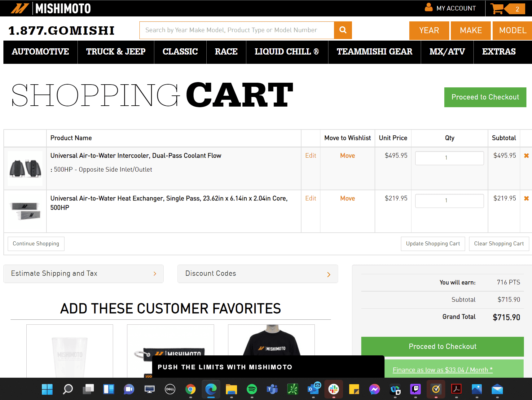Screen dimensions: 532x400
Task: Open MAKE vehicle selector
Action: (x=471, y=31)
